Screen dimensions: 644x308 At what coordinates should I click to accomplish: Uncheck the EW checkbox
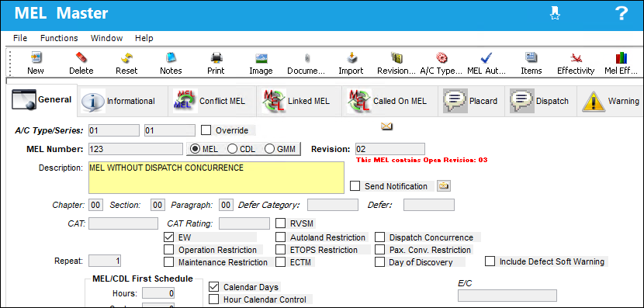click(x=168, y=237)
